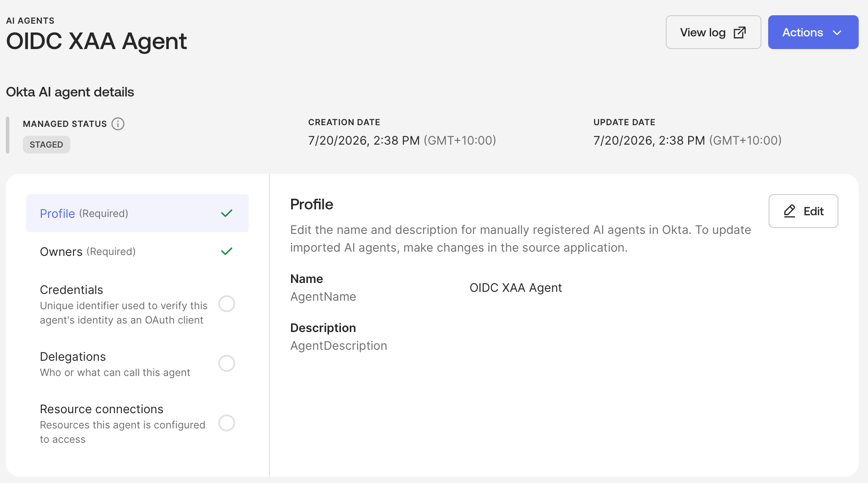Select the Profile section tab

137,213
